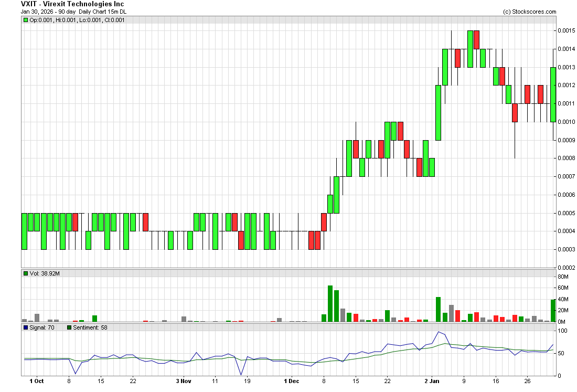Click the 0.0013 price axis label
The height and width of the screenshot is (392, 577).
point(567,67)
